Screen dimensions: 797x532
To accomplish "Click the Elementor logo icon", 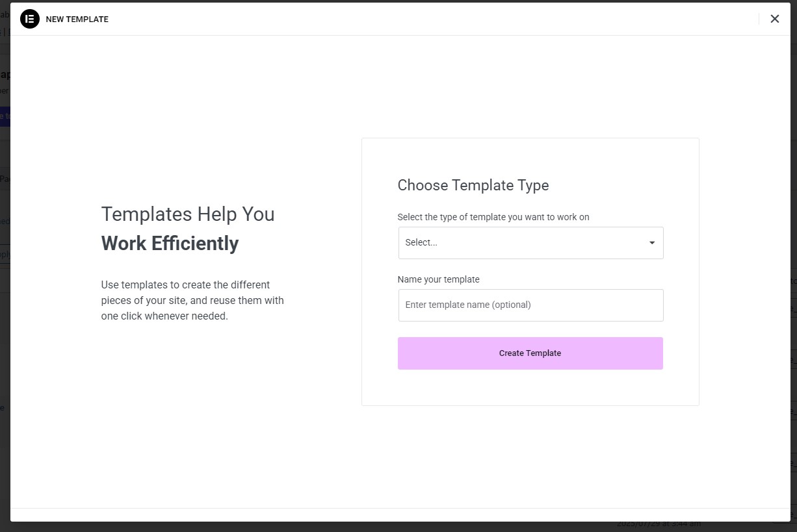I will [30, 19].
